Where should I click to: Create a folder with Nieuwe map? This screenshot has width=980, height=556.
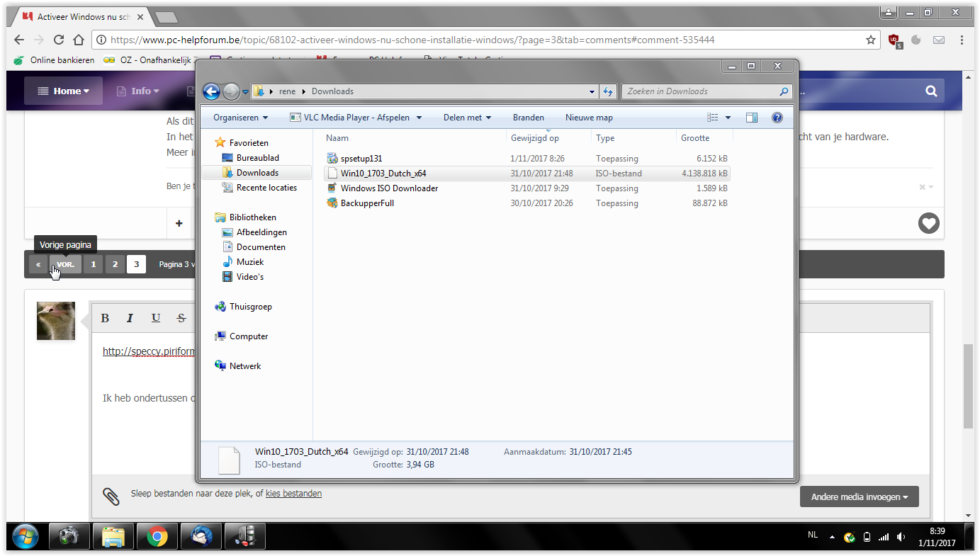(589, 118)
